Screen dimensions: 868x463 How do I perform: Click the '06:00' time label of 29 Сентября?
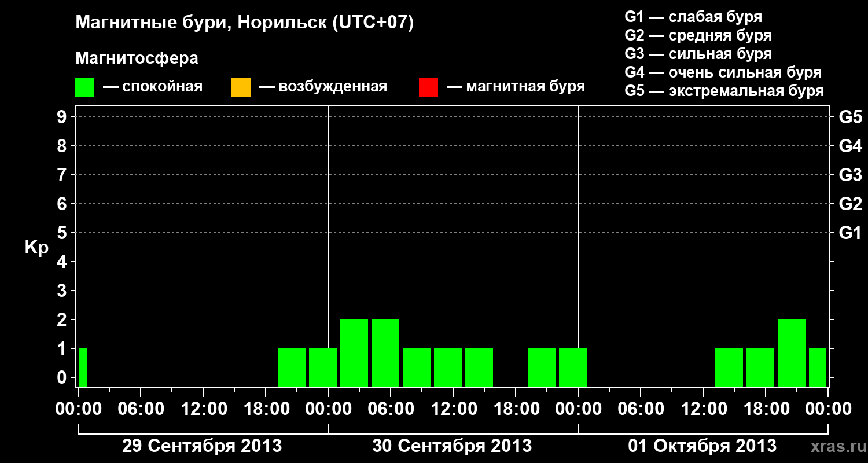tap(141, 409)
